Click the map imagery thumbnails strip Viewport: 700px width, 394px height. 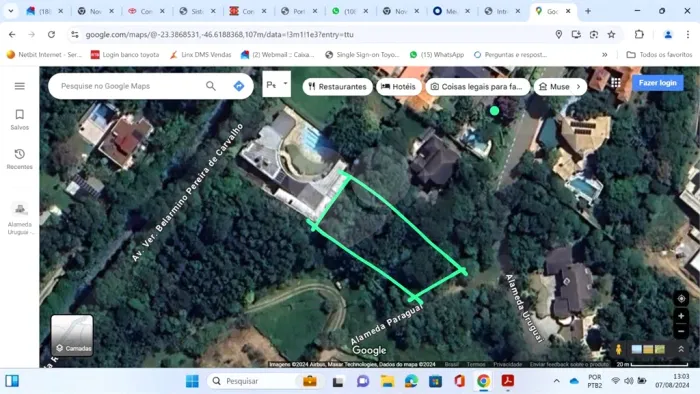click(648, 349)
